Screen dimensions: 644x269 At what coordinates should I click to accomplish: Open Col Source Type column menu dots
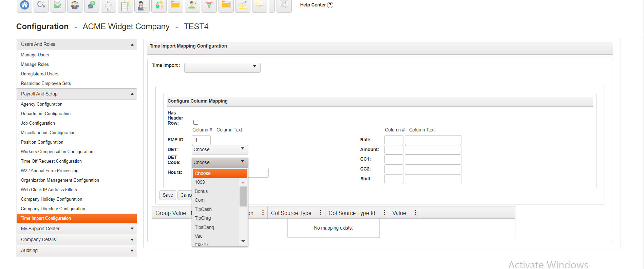[320, 213]
